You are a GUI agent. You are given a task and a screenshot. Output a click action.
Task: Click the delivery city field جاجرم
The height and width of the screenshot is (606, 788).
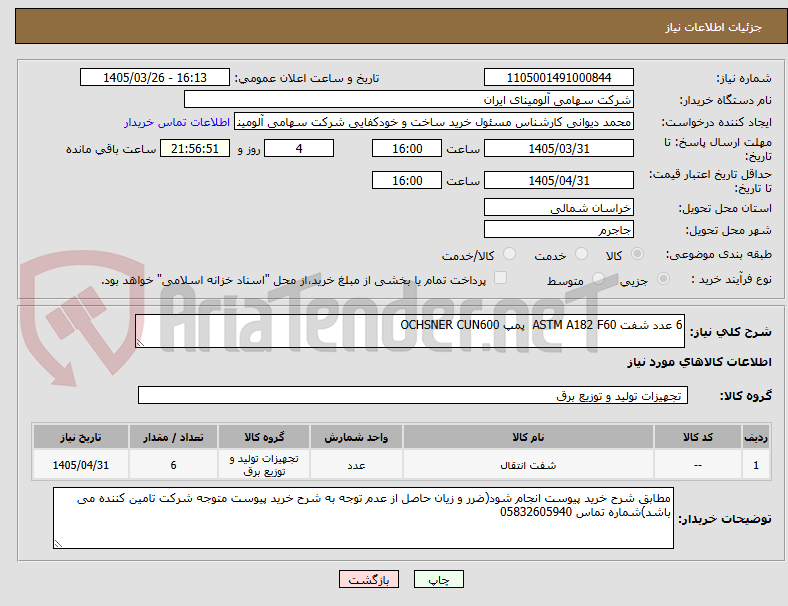(x=559, y=230)
